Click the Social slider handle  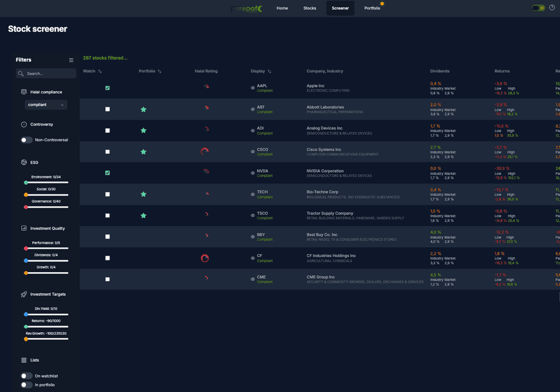tap(26, 195)
